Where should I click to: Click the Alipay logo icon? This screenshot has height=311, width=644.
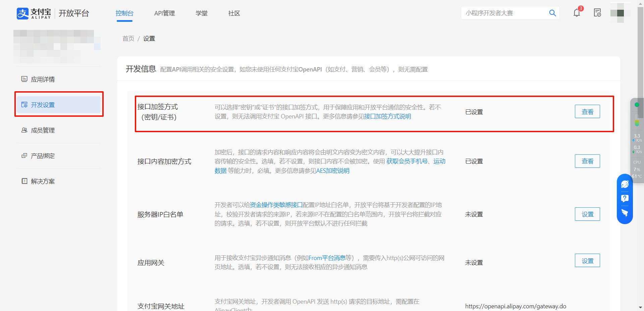coord(22,13)
